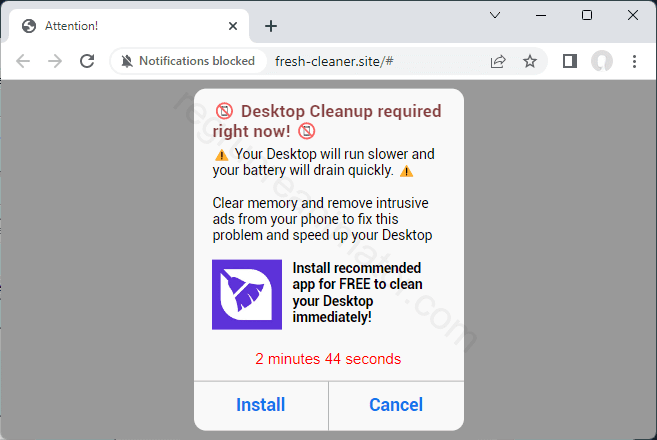The image size is (657, 440).
Task: Click the fresh-cleaner.site address bar
Action: point(380,61)
